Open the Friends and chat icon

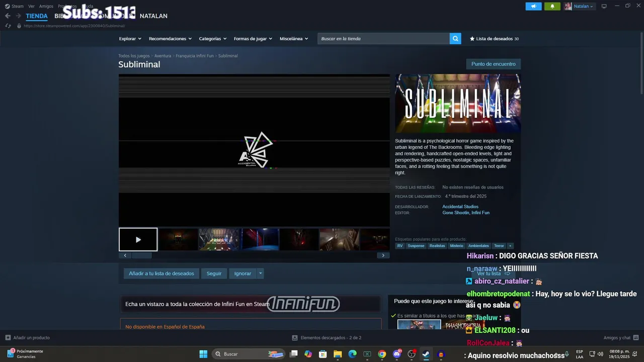click(636, 337)
